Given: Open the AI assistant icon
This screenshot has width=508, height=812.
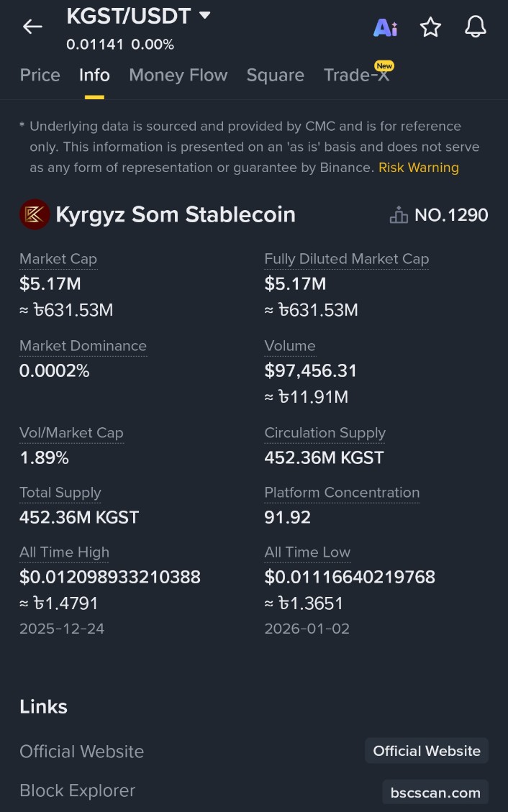Looking at the screenshot, I should 385,27.
